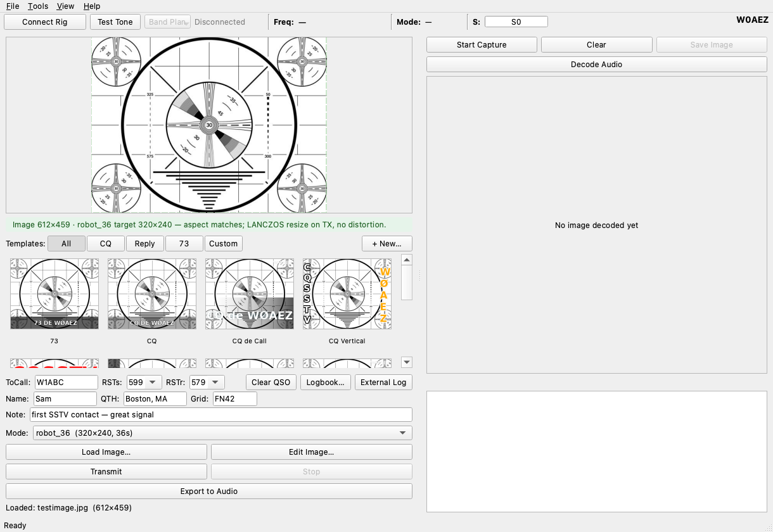773x532 pixels.
Task: Click the Ready status bar text
Action: click(16, 526)
